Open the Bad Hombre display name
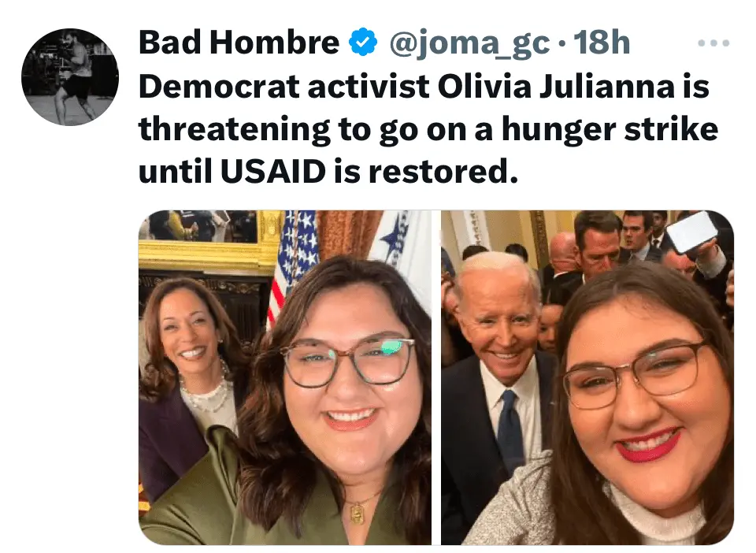 point(239,43)
